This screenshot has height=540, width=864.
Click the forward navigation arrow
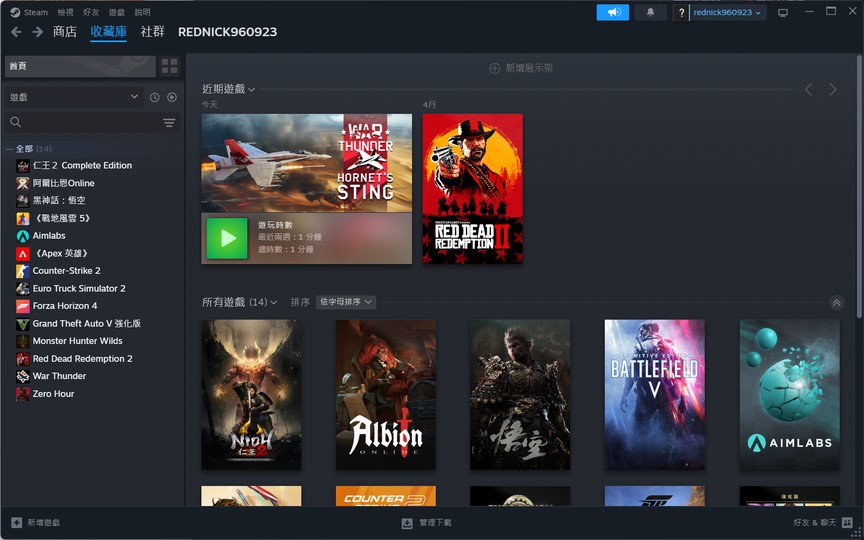point(37,32)
